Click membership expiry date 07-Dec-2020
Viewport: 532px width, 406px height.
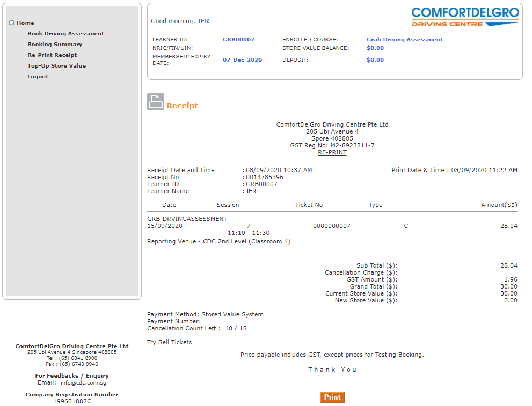[242, 60]
